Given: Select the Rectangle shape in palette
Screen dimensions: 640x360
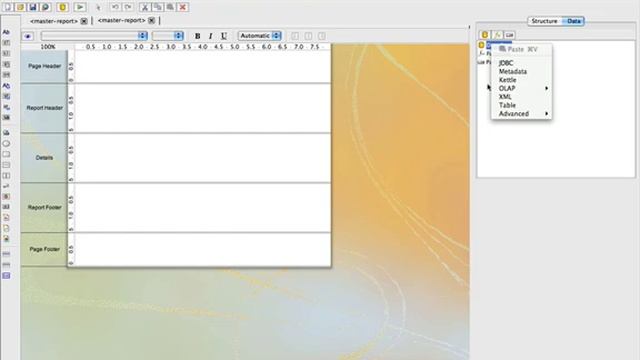Looking at the screenshot, I should coord(6,154).
